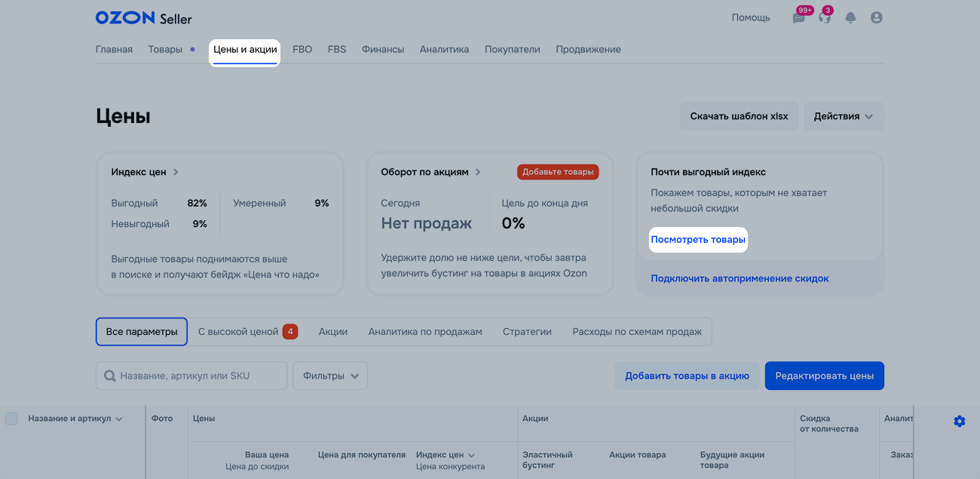Image resolution: width=980 pixels, height=479 pixels.
Task: Click the search magnifier icon
Action: click(110, 376)
